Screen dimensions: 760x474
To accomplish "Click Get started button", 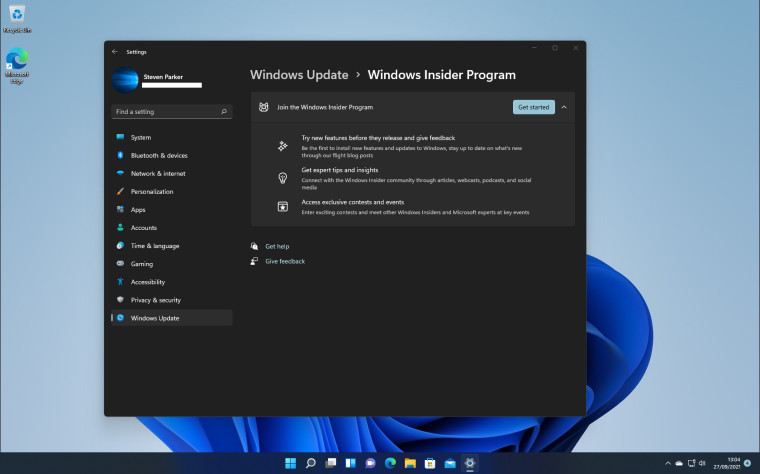I will 534,107.
